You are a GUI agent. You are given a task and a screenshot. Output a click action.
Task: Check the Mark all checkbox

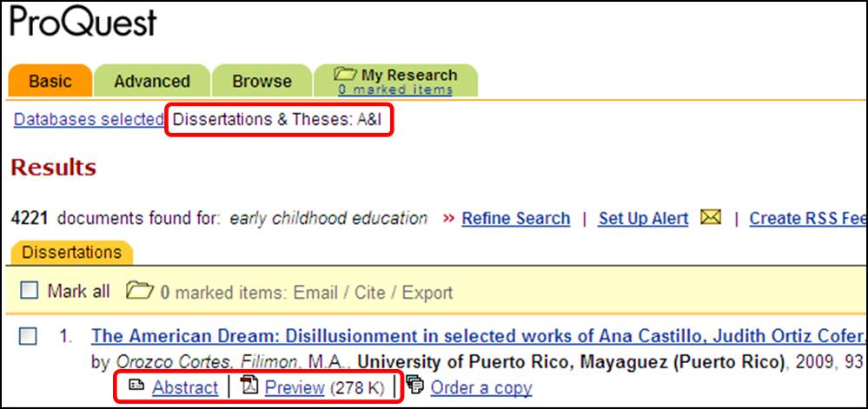pos(30,292)
